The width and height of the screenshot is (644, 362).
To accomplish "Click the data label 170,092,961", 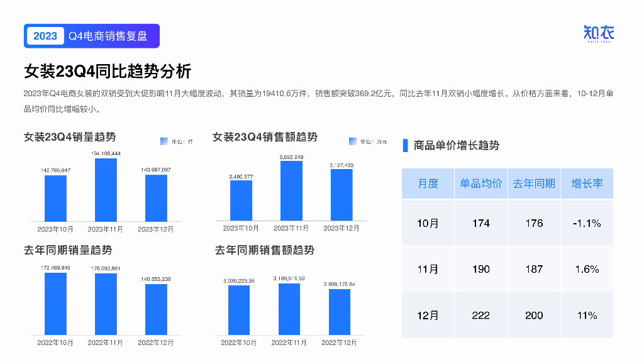I will [x=106, y=268].
